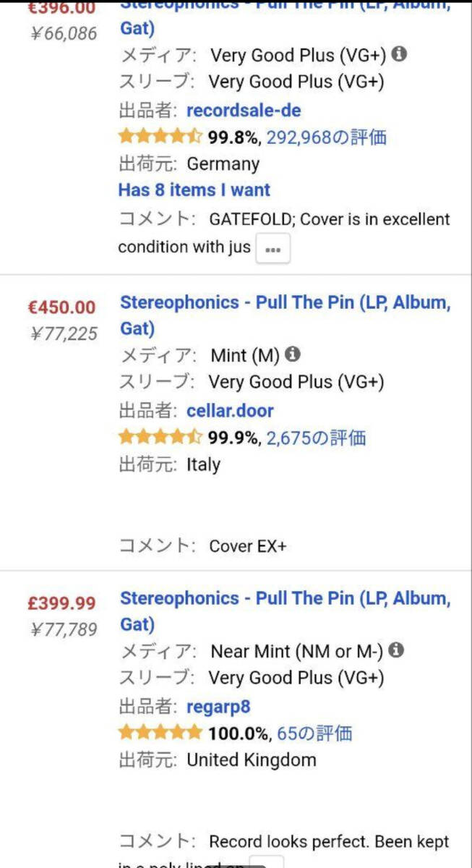Click the €450.00 price
This screenshot has height=868, width=472.
click(61, 307)
